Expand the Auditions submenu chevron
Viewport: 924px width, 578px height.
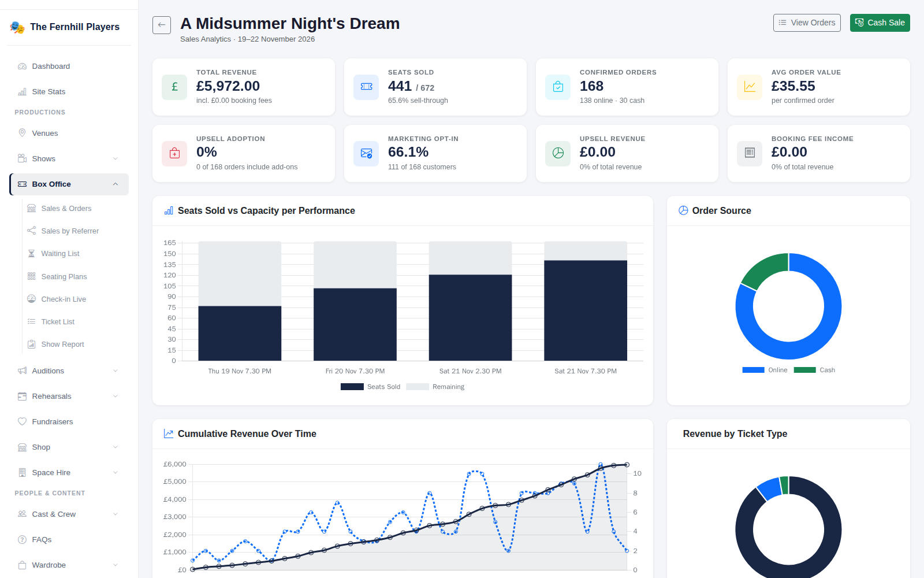pyautogui.click(x=115, y=371)
